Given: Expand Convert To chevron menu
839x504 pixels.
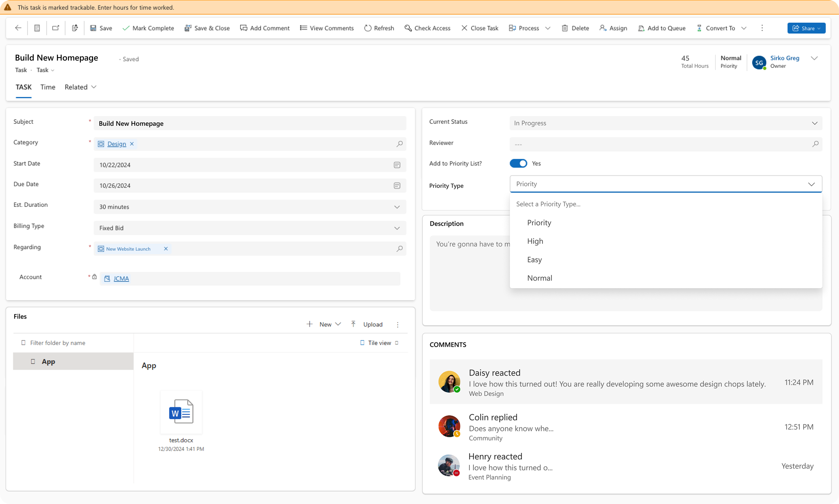Looking at the screenshot, I should [744, 28].
